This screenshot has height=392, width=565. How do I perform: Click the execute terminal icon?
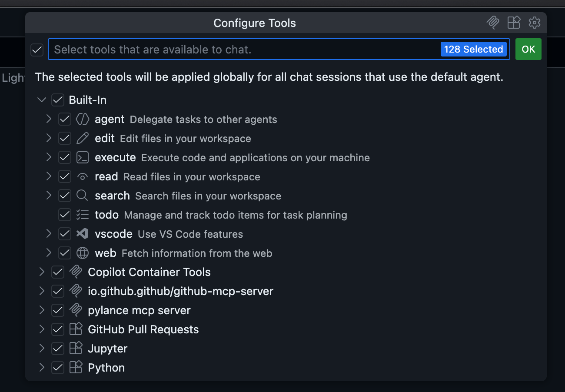(x=82, y=157)
